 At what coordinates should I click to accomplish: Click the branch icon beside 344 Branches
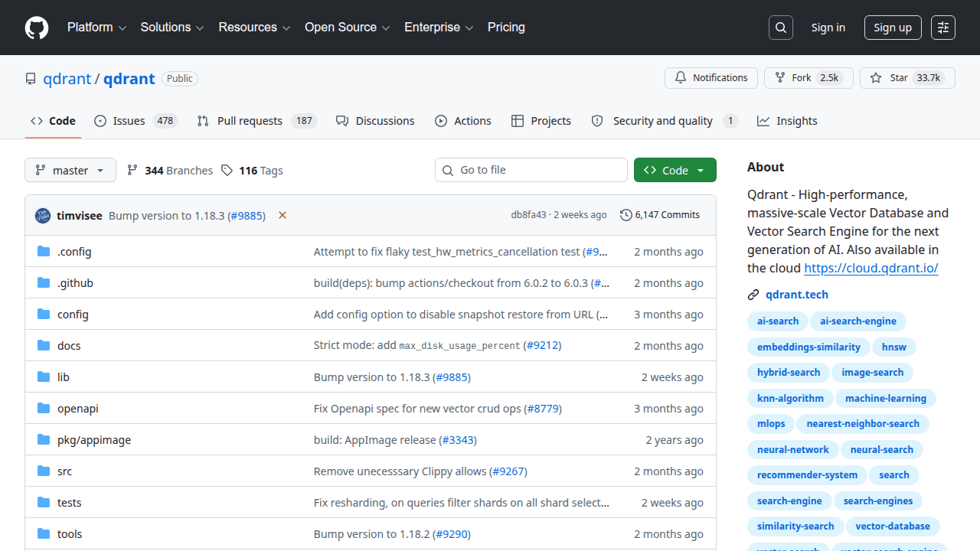click(x=132, y=170)
